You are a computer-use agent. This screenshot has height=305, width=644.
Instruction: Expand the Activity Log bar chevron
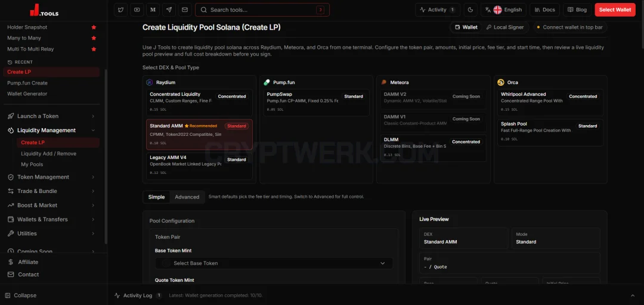click(633, 295)
